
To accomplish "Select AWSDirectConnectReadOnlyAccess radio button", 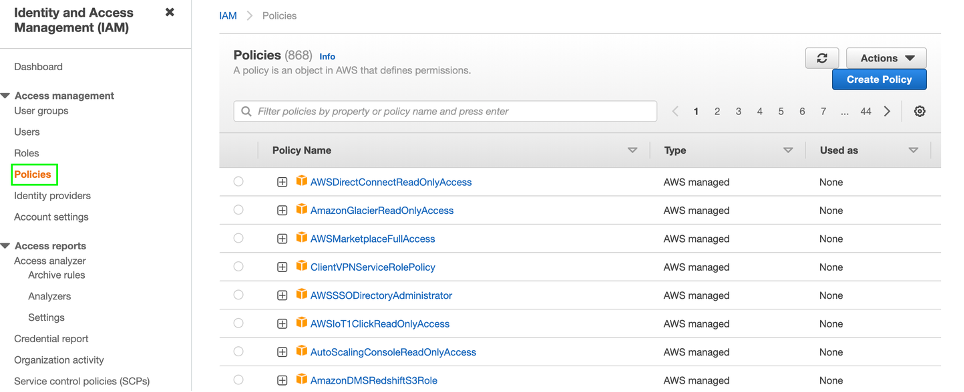I will (239, 181).
